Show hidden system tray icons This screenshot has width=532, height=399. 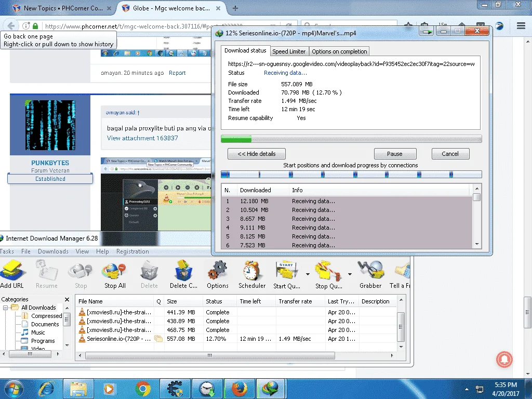467,389
